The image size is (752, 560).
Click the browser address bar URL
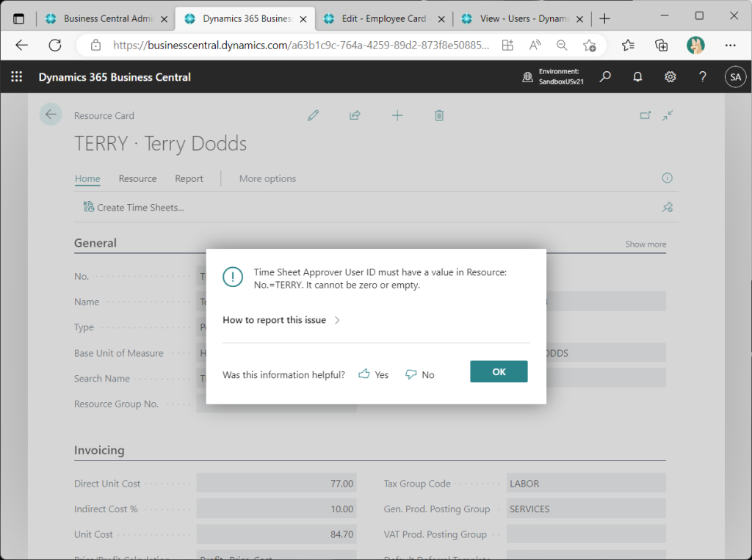point(301,45)
